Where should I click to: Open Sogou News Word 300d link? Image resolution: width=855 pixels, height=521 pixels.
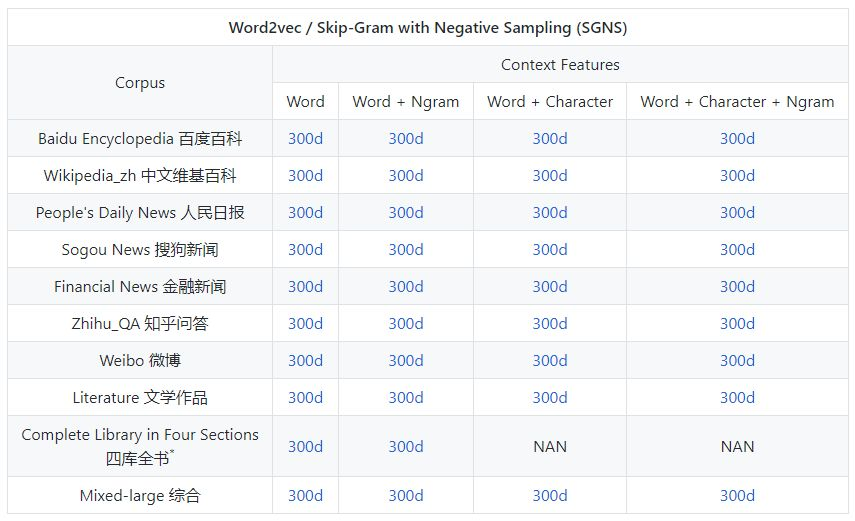305,250
